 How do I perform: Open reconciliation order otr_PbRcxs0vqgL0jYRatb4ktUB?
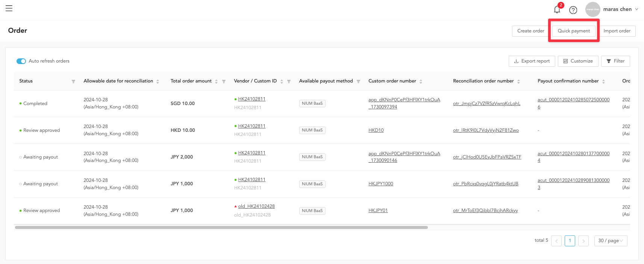tap(485, 184)
